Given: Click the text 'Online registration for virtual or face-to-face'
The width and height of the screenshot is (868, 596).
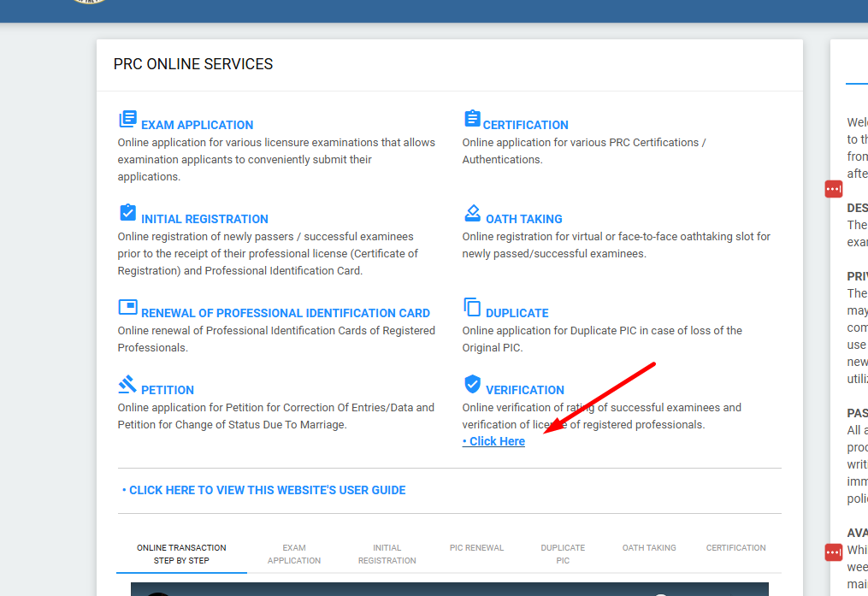Looking at the screenshot, I should 570,237.
